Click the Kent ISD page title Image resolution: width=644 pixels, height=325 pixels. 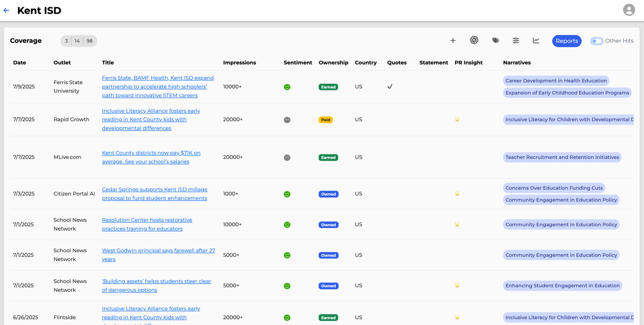click(39, 11)
